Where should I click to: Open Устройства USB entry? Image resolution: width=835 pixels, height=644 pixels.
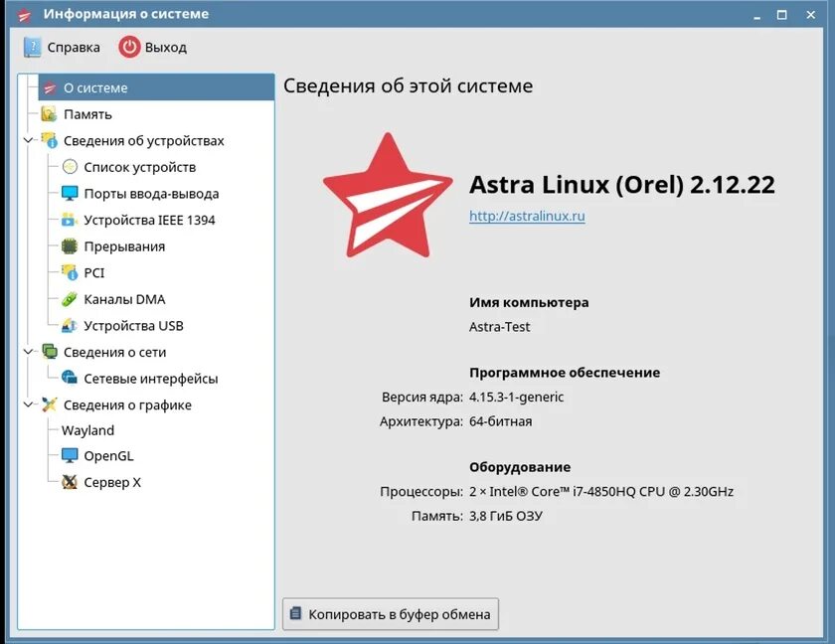point(133,326)
